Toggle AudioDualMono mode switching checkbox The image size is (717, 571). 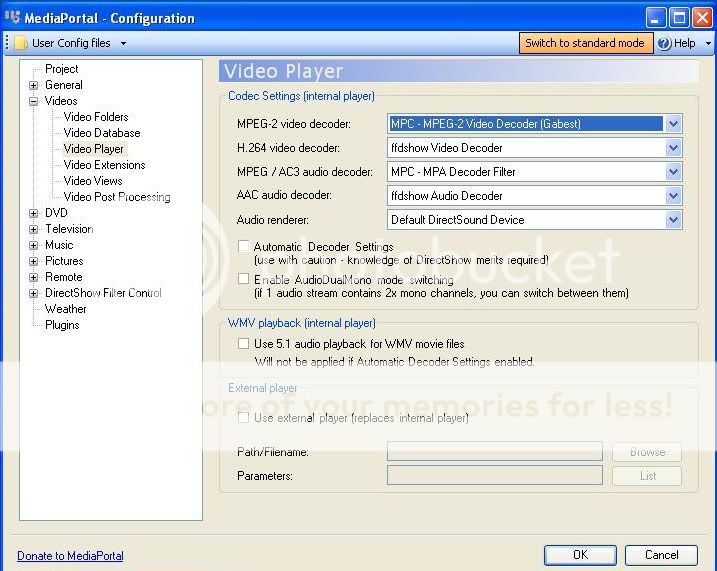coord(244,279)
